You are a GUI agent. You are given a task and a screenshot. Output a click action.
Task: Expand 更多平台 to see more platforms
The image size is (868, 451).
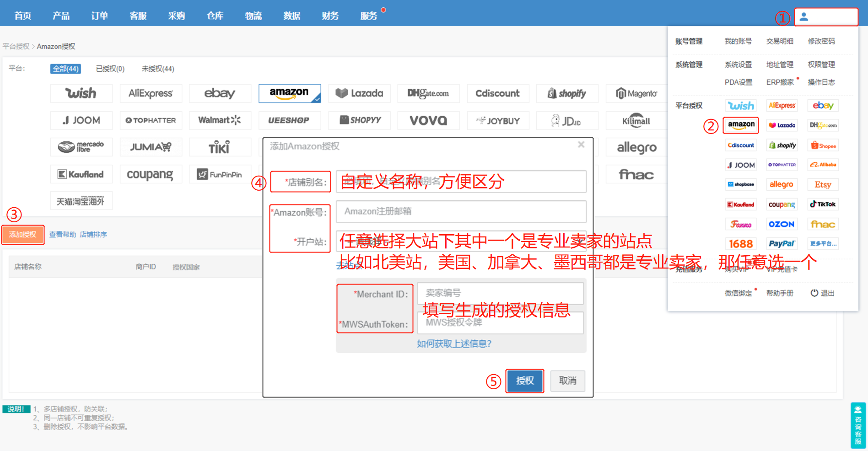pyautogui.click(x=823, y=243)
